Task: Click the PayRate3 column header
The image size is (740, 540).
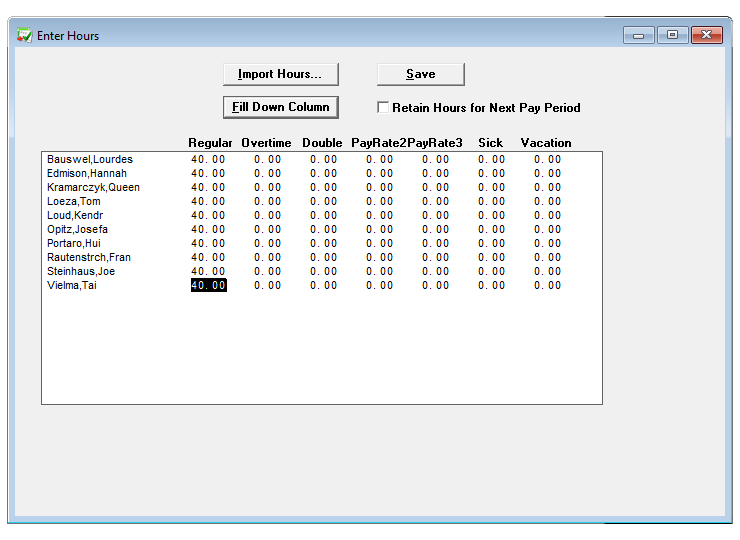Action: pos(435,143)
